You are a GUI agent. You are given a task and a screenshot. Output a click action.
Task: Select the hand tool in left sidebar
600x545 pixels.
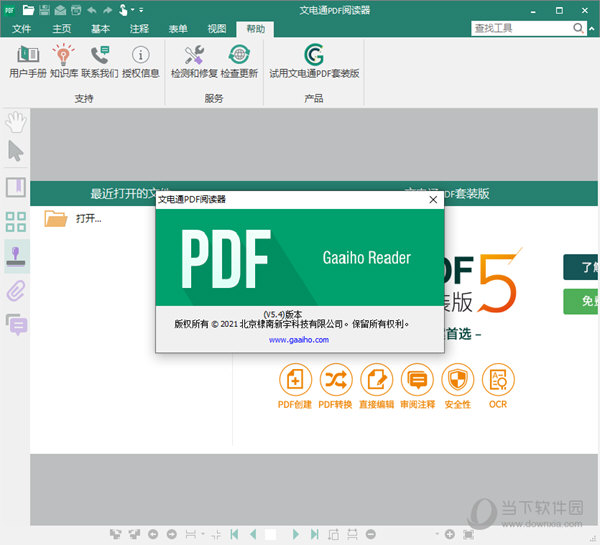(x=16, y=122)
